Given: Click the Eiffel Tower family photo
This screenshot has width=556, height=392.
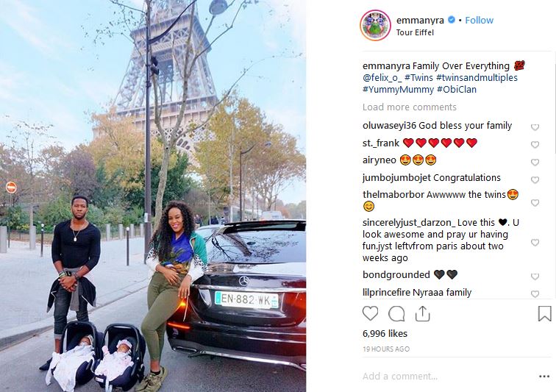Looking at the screenshot, I should tap(153, 196).
